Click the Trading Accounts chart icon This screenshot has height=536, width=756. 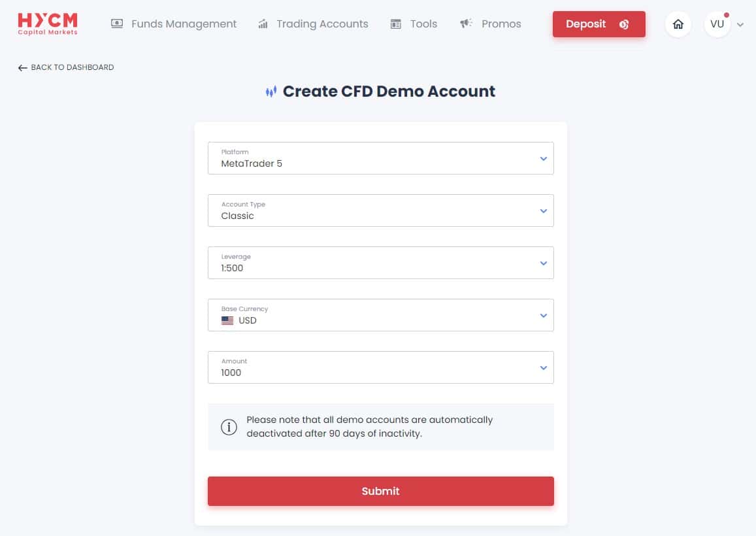coord(263,24)
